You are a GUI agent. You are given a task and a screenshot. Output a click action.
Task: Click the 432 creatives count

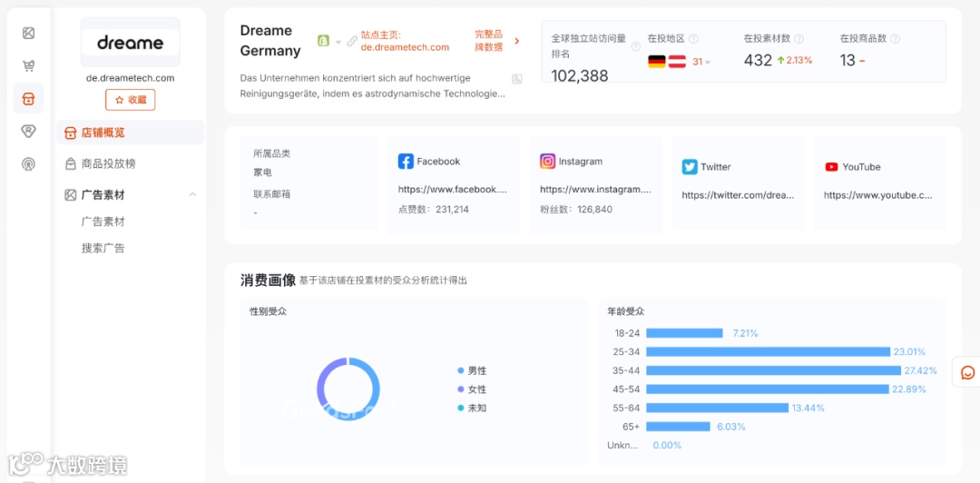pos(758,61)
